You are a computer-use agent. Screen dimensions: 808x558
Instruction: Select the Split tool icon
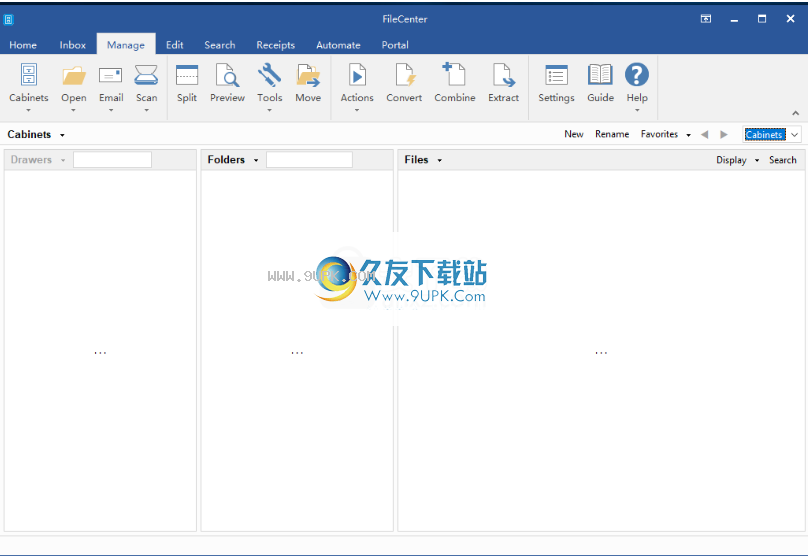pyautogui.click(x=187, y=75)
